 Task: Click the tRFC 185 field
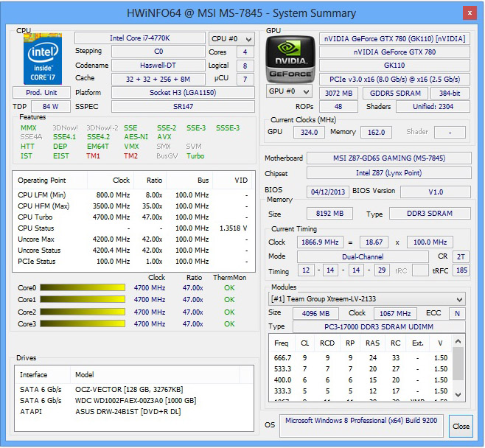(461, 270)
